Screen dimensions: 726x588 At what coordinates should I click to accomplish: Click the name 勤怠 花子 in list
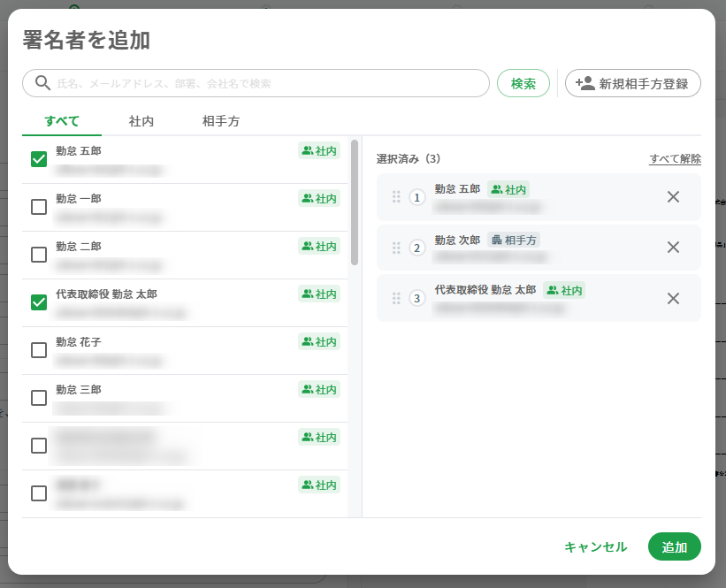point(78,341)
